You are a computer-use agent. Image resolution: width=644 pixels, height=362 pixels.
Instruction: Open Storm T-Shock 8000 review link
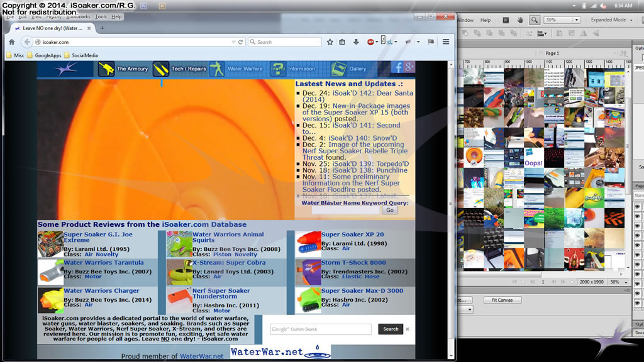(353, 263)
